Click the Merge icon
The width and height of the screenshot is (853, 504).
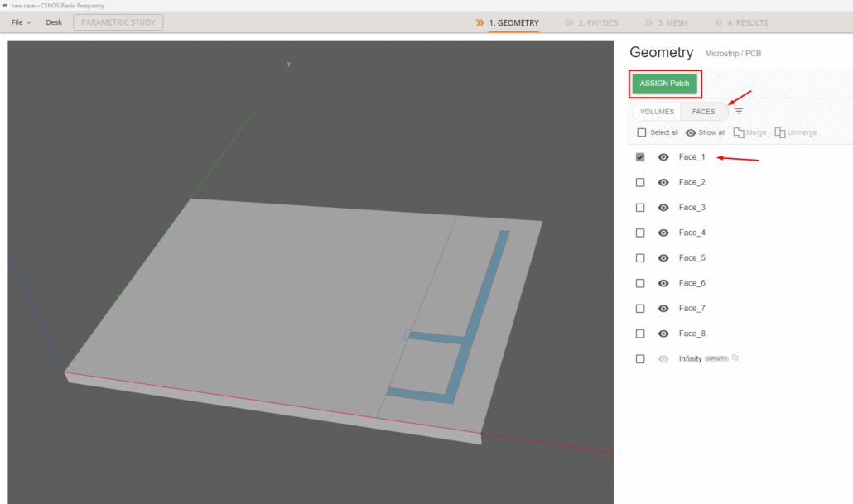coord(739,132)
